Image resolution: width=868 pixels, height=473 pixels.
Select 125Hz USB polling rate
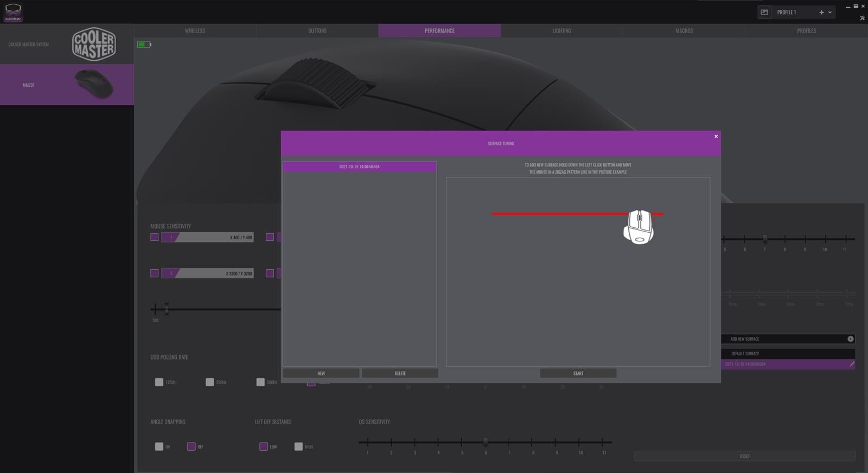159,382
